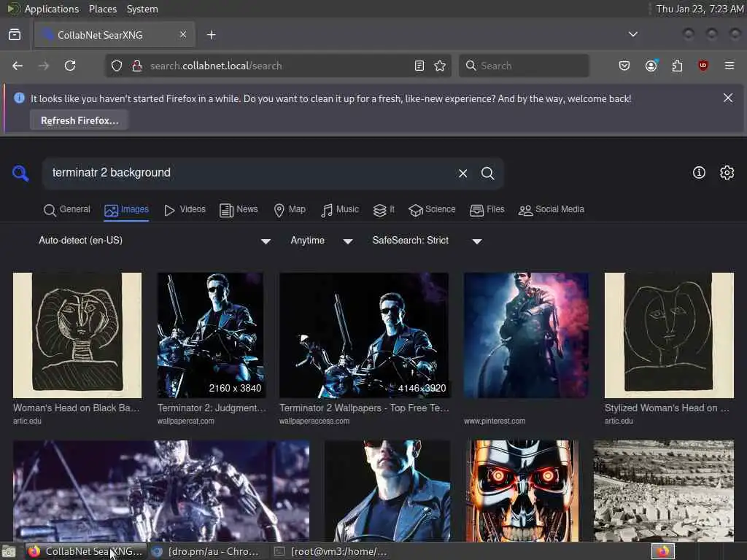Viewport: 747px width, 560px height.
Task: Submit search with magnifier button
Action: tap(487, 174)
